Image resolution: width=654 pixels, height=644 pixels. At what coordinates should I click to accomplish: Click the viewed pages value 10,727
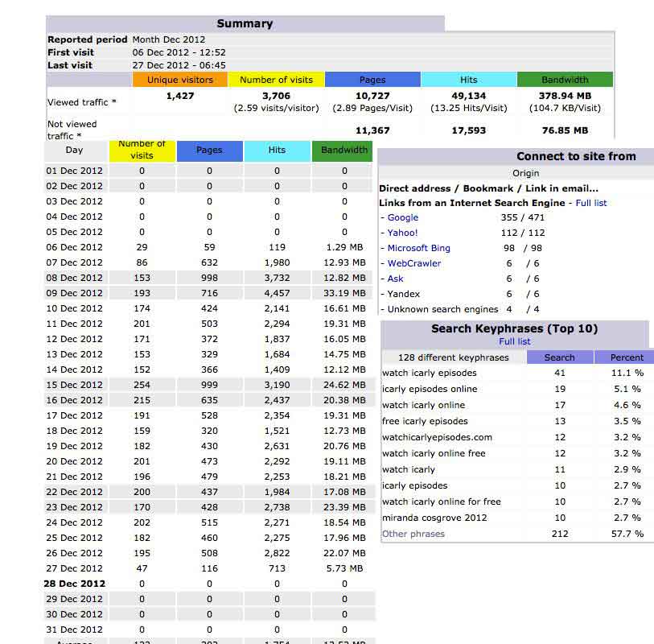pos(372,96)
